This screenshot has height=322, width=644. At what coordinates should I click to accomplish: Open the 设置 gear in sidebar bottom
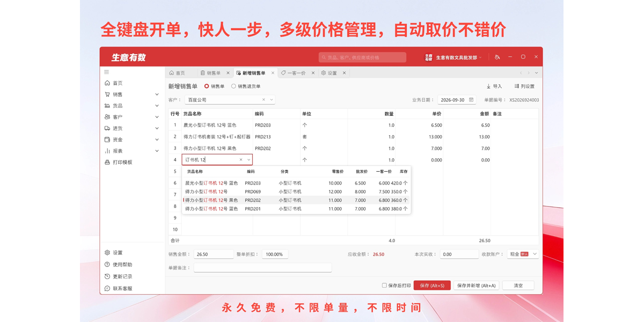(107, 253)
